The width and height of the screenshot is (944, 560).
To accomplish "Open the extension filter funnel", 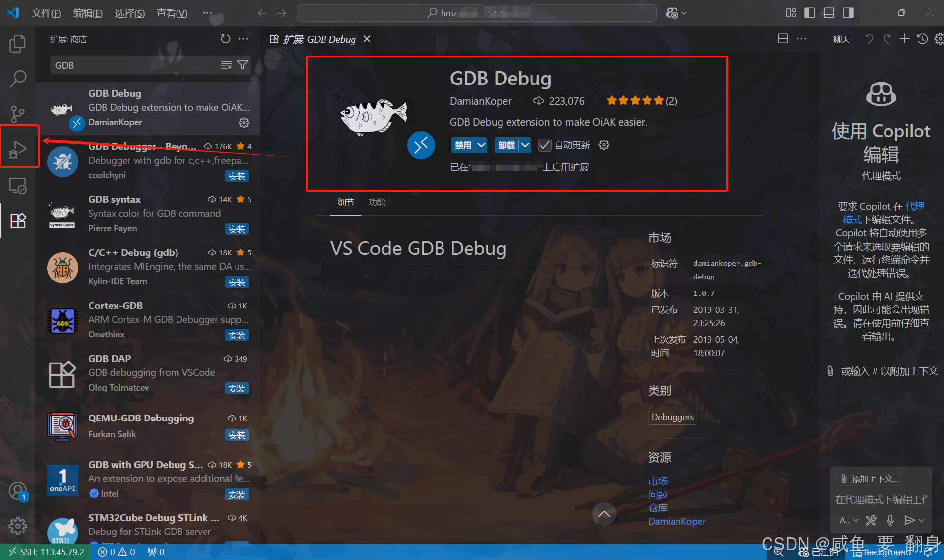I will [x=243, y=65].
